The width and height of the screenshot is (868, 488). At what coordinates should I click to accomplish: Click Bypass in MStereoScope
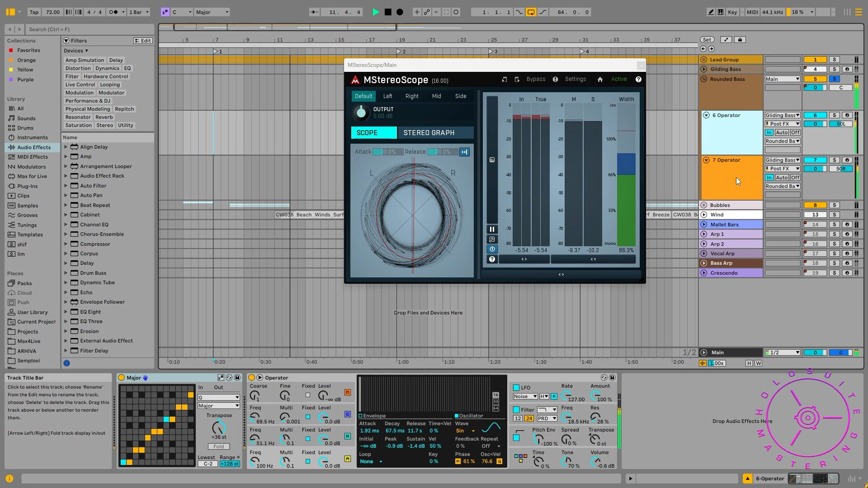click(536, 79)
